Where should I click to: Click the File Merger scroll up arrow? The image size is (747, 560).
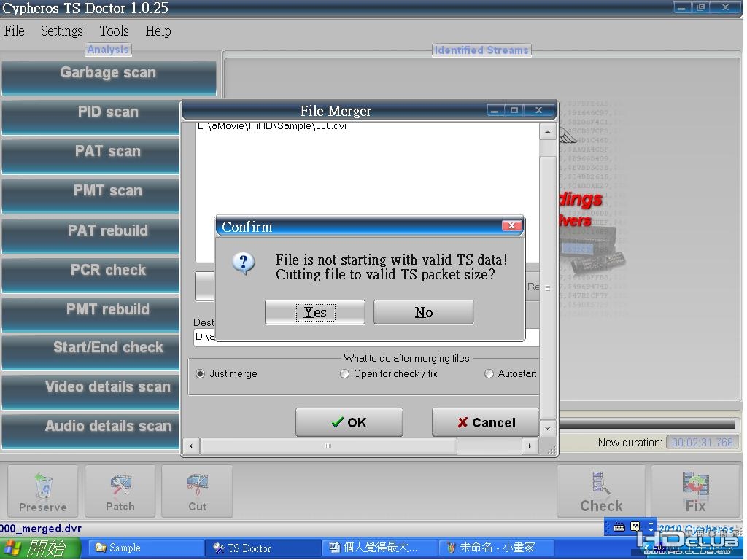[548, 131]
